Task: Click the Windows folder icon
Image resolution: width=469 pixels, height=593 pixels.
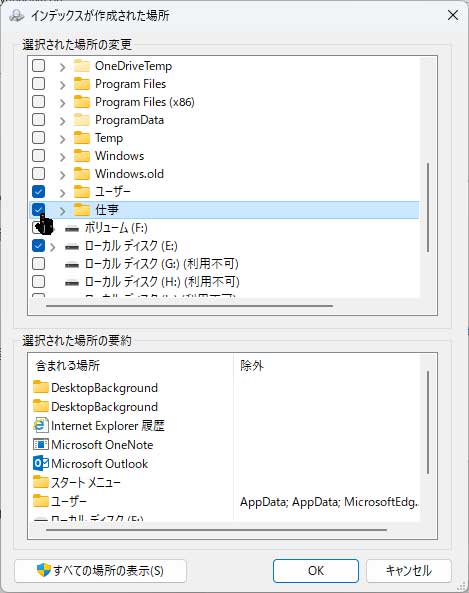Action: [x=82, y=156]
